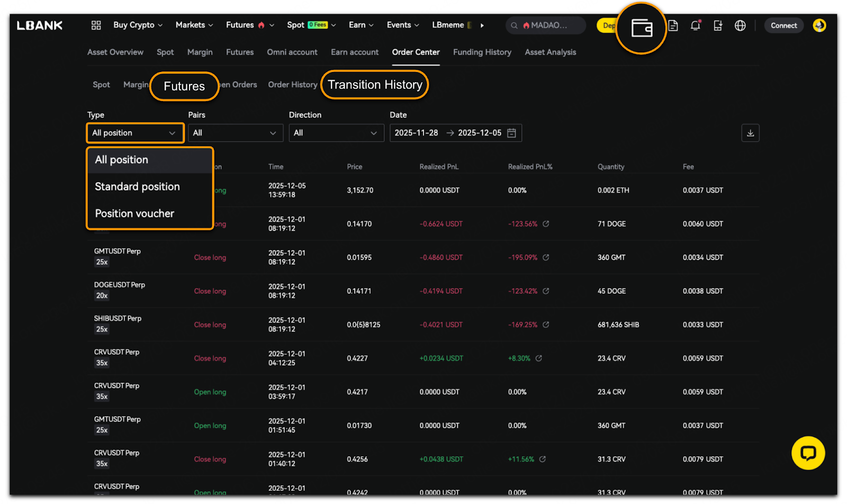
Task: Click the download export icon
Action: coord(750,133)
